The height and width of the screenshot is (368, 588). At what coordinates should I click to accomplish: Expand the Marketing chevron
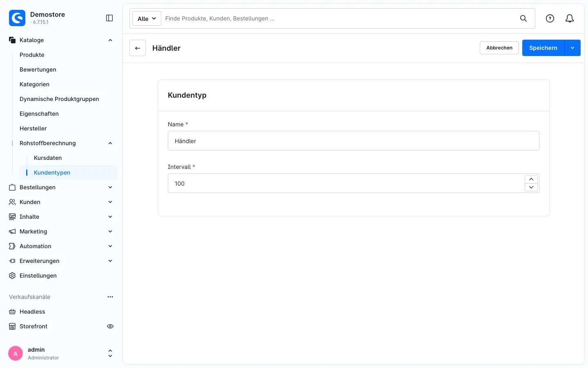point(110,231)
